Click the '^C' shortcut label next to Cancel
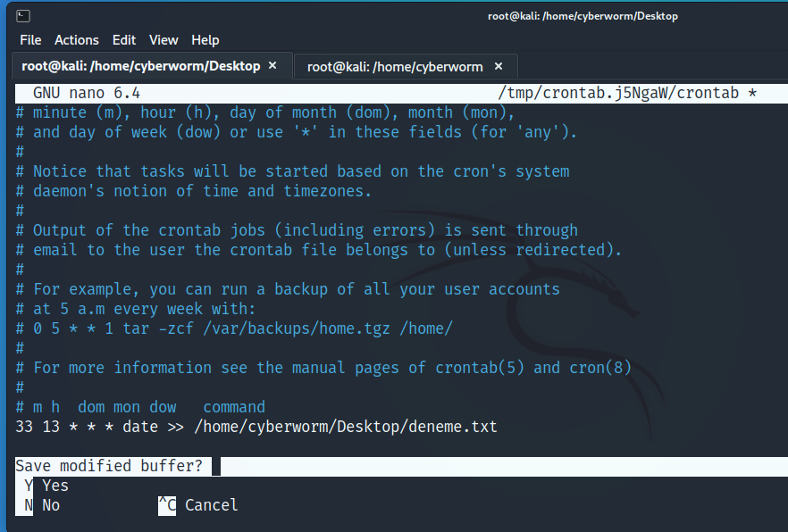This screenshot has width=788, height=532. click(165, 504)
